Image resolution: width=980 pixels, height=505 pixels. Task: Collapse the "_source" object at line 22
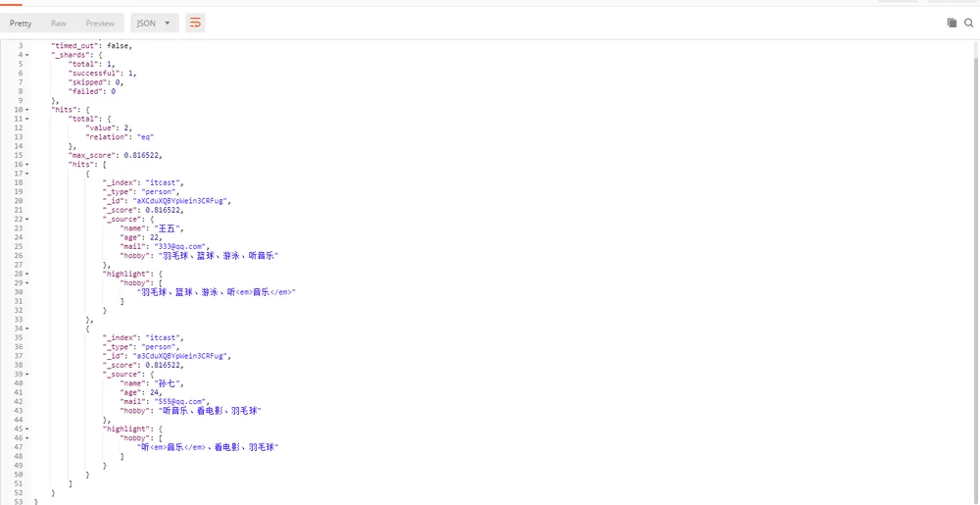point(26,220)
